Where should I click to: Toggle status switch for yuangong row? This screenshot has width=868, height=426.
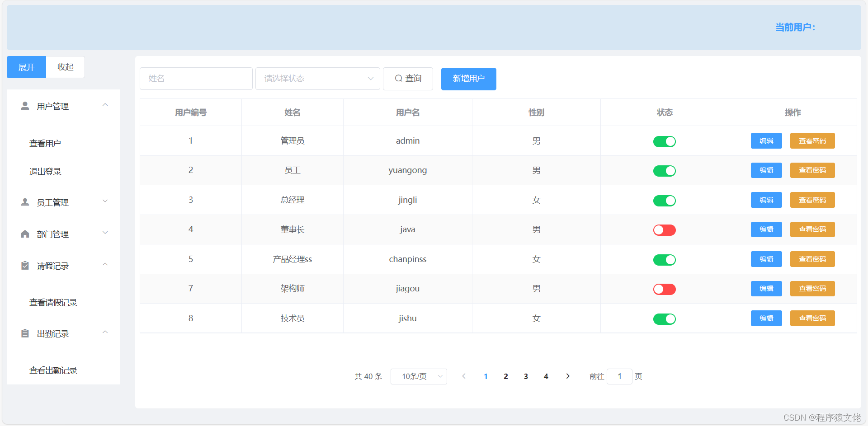click(665, 171)
